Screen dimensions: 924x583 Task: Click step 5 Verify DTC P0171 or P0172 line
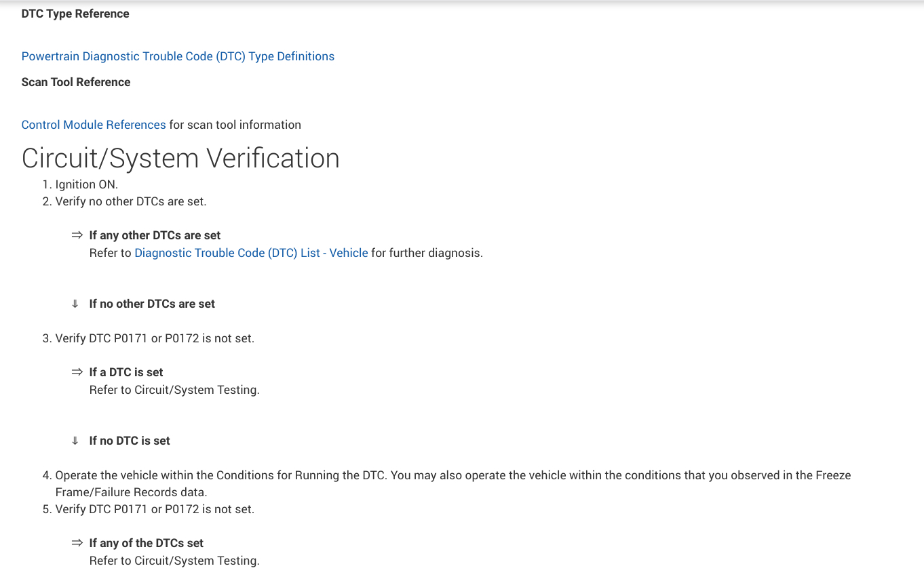[155, 509]
